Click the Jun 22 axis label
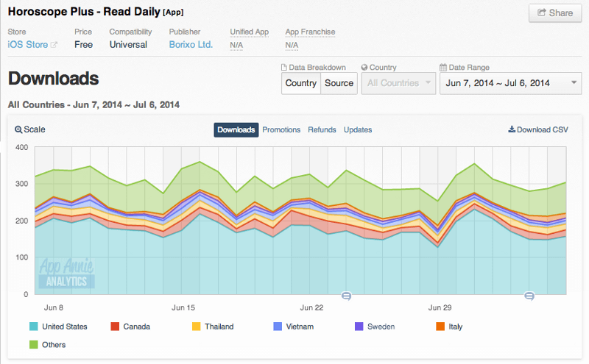Viewport: 589px width, 364px height. (x=311, y=307)
